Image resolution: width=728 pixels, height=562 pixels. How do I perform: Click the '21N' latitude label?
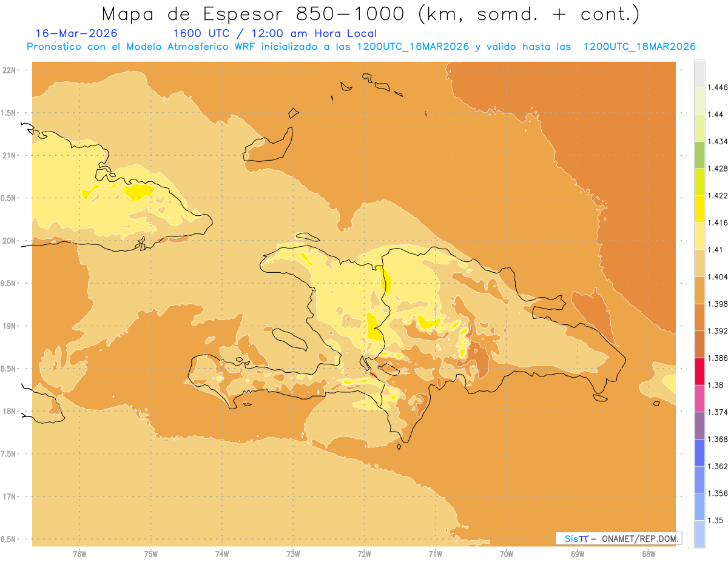pos(10,155)
